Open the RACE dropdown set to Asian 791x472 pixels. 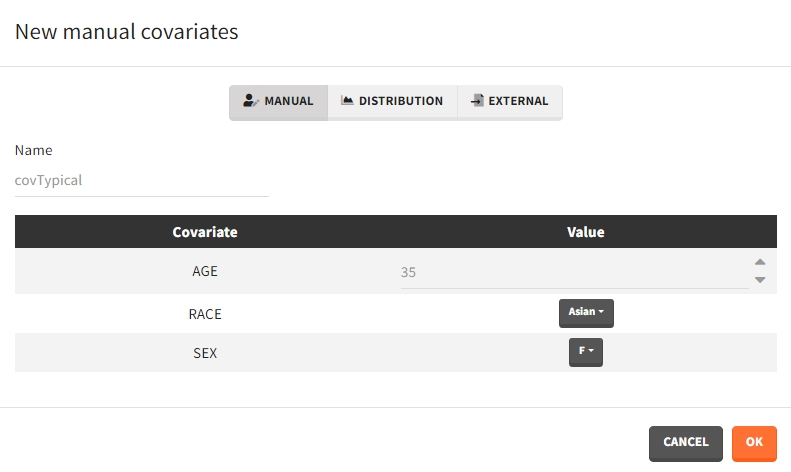point(586,312)
